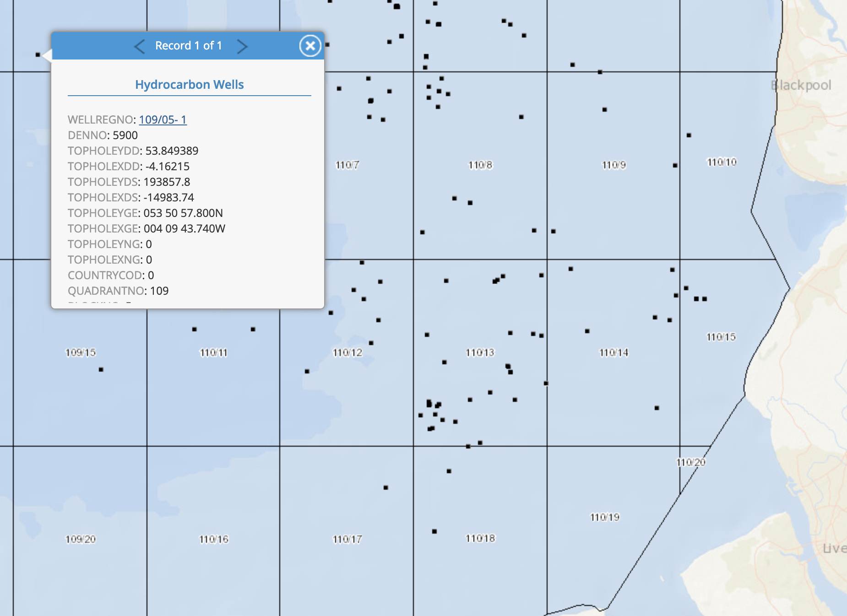Click the previous record arrow

[x=140, y=46]
